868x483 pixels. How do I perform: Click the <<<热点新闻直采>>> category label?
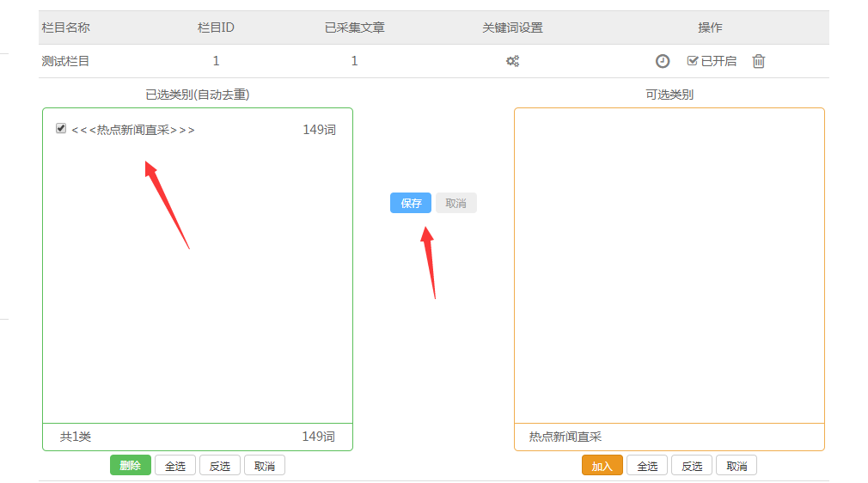[x=133, y=130]
